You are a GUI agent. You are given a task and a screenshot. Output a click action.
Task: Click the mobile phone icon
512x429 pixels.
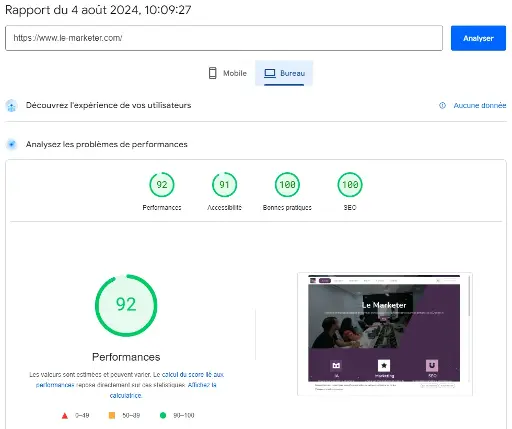tap(212, 73)
